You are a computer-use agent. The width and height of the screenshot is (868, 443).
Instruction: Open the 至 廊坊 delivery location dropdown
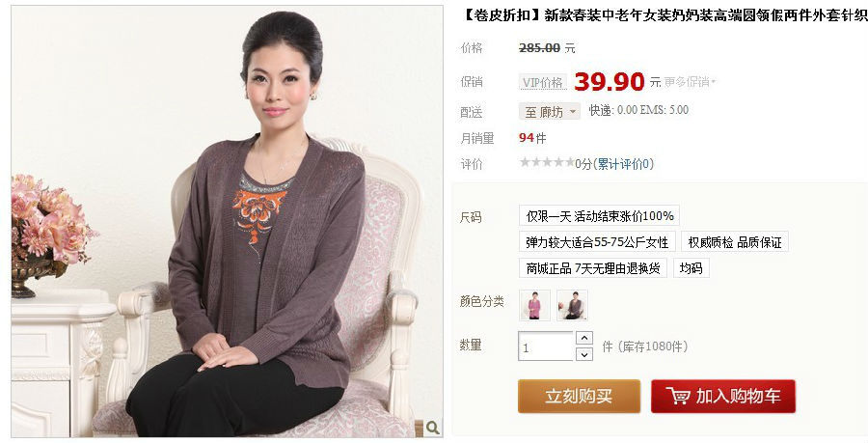coord(549,112)
